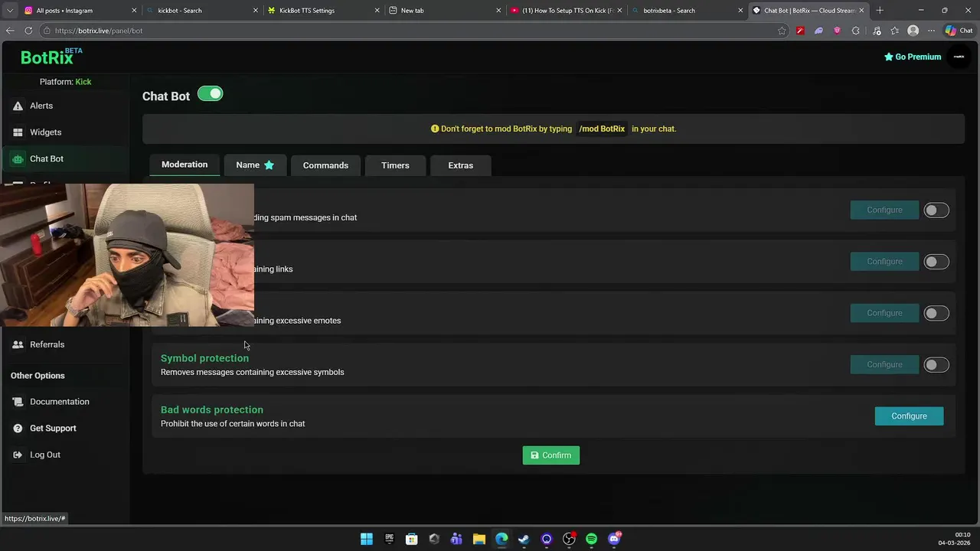The height and width of the screenshot is (551, 980).
Task: Click the webcam overlay video thumbnail
Action: 127,255
